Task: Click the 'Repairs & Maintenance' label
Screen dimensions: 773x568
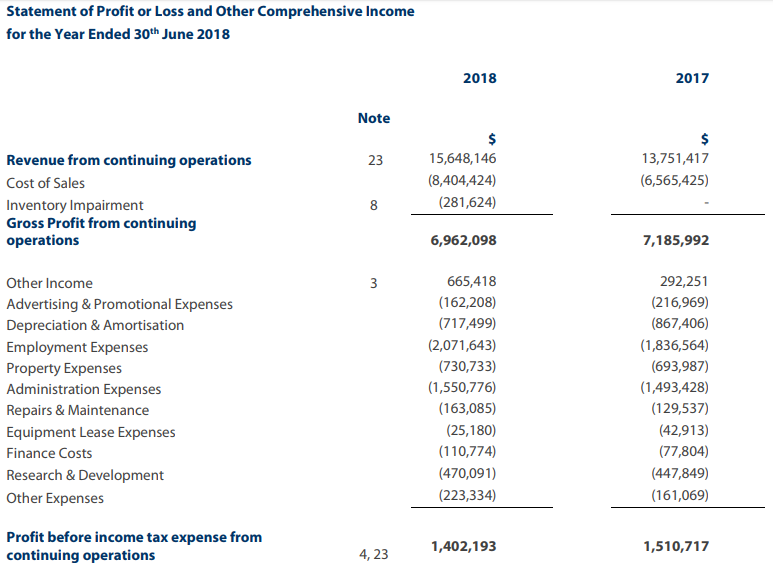Action: tap(77, 411)
